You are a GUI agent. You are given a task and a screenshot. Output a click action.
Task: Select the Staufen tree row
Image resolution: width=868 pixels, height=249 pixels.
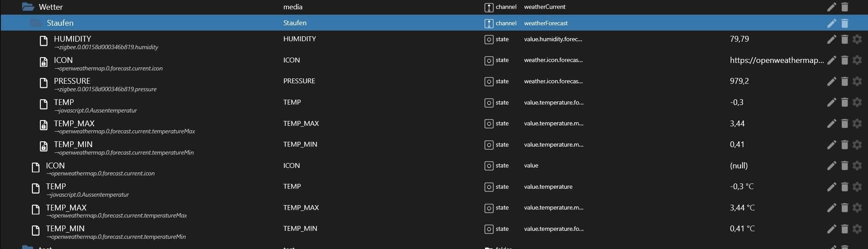434,23
